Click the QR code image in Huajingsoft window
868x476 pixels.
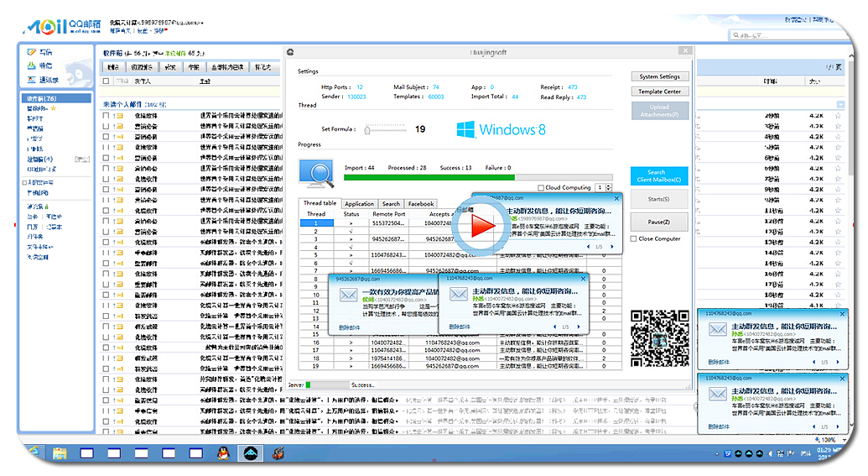(x=660, y=338)
